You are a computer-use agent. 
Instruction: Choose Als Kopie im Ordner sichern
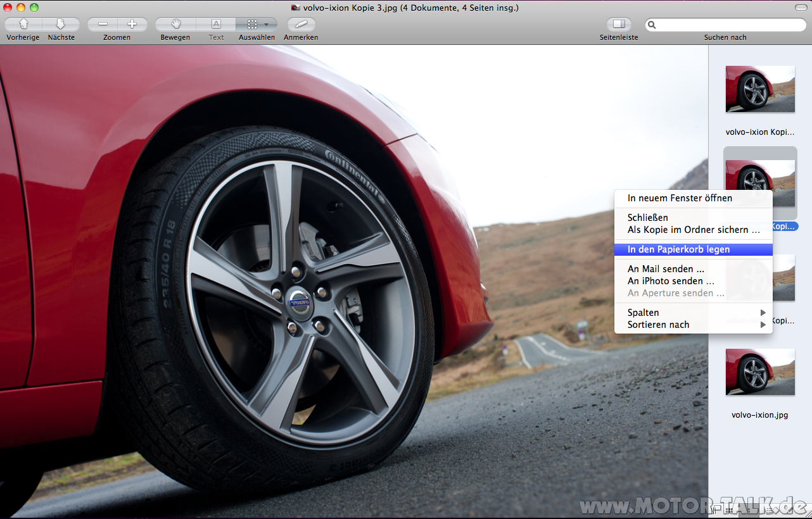pos(693,230)
